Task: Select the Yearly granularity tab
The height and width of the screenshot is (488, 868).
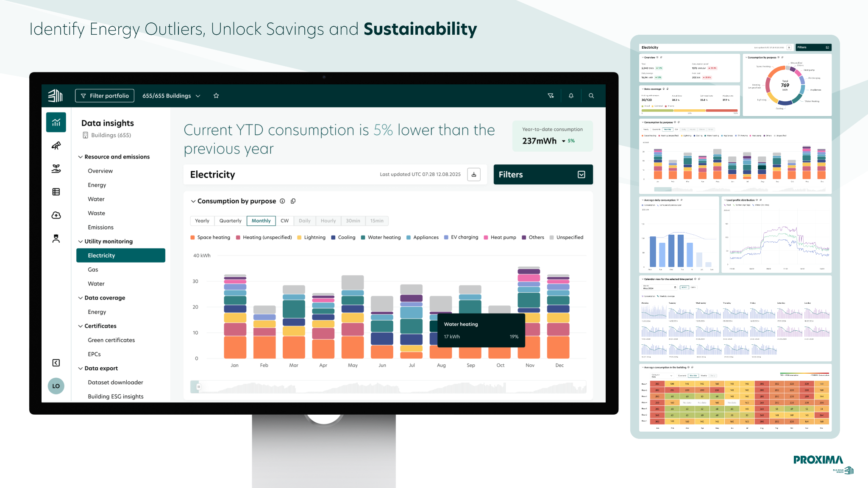Action: pos(202,221)
